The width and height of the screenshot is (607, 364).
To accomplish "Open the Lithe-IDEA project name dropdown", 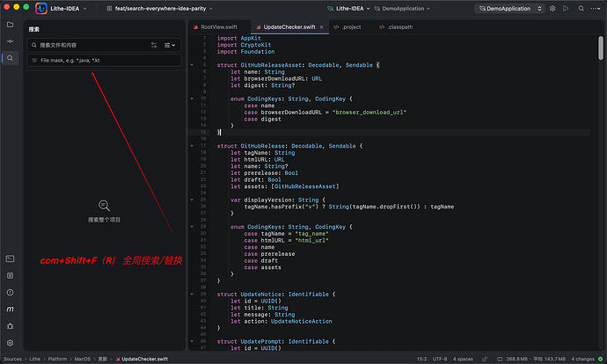I will coord(69,9).
